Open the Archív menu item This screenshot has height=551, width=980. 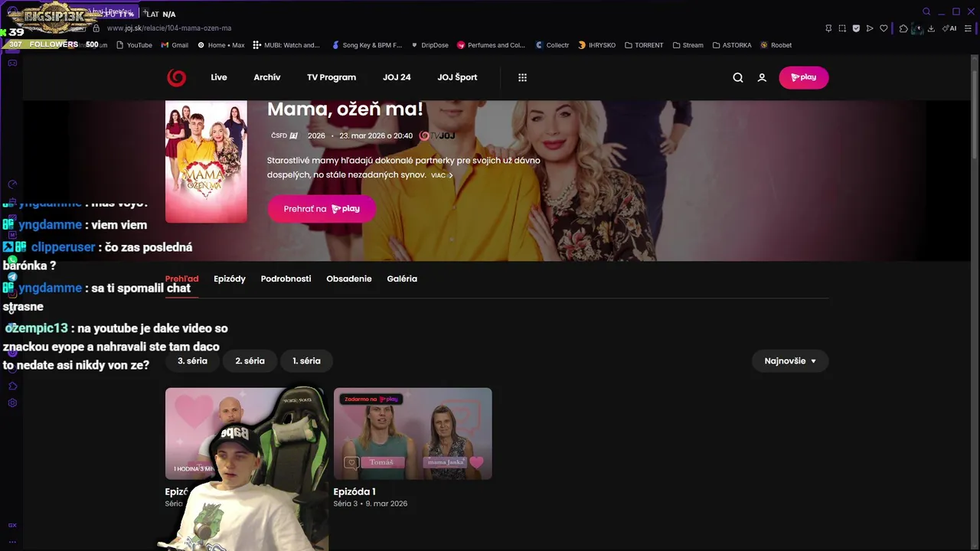[x=267, y=77]
